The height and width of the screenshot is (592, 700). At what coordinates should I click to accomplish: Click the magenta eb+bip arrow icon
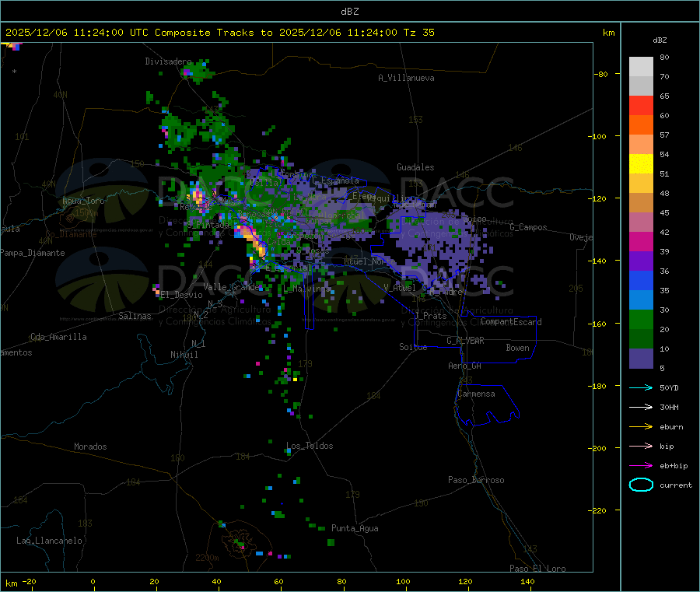641,465
